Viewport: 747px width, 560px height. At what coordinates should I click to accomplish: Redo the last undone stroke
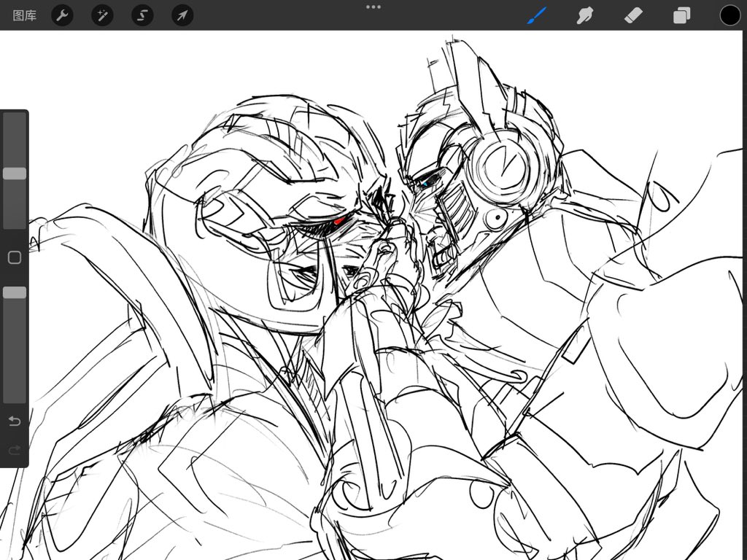tap(15, 449)
